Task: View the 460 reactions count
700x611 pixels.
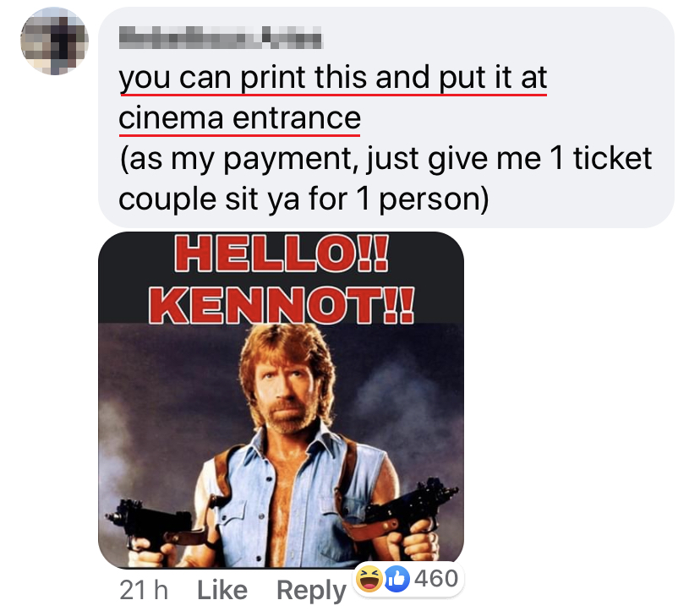Action: coord(436,579)
